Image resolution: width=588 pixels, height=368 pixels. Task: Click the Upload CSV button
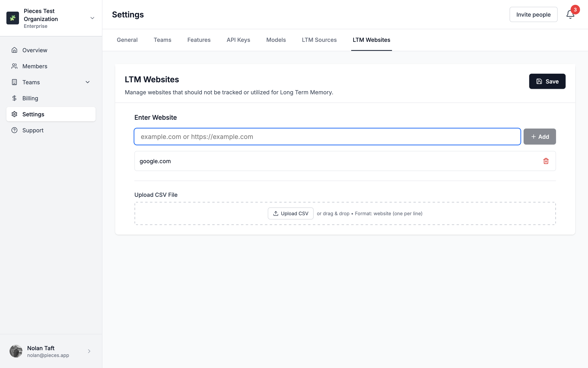point(290,213)
